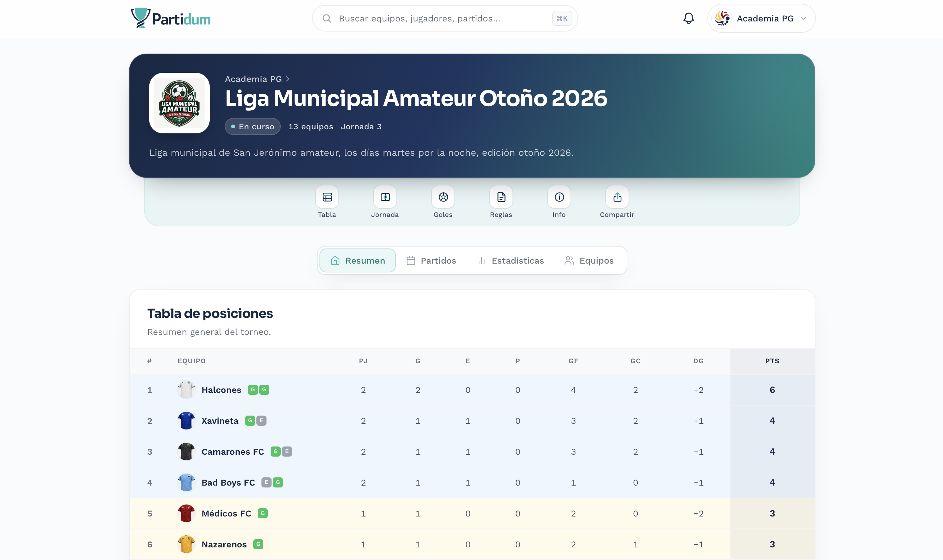Image resolution: width=943 pixels, height=560 pixels.
Task: Click the Halcones team name
Action: [x=221, y=390]
